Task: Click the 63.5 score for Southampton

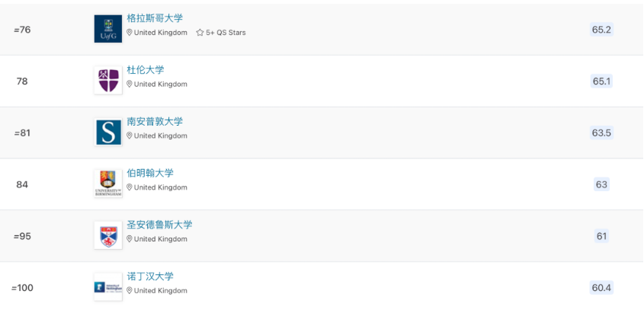Action: click(601, 133)
